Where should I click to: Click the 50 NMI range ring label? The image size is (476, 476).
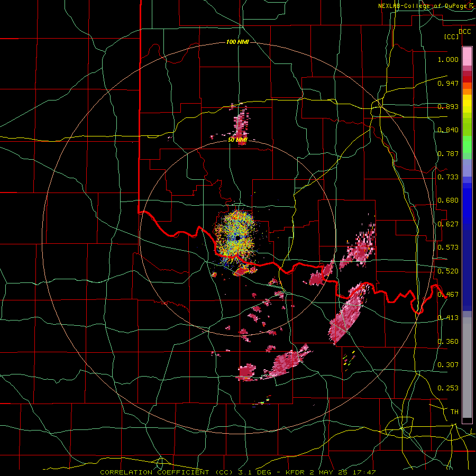click(237, 140)
